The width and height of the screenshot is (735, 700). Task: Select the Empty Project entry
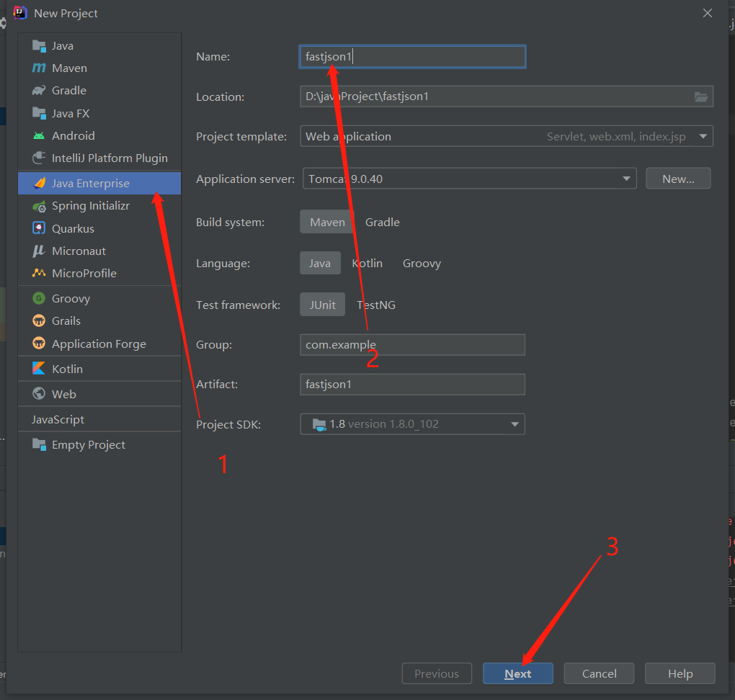pyautogui.click(x=99, y=444)
